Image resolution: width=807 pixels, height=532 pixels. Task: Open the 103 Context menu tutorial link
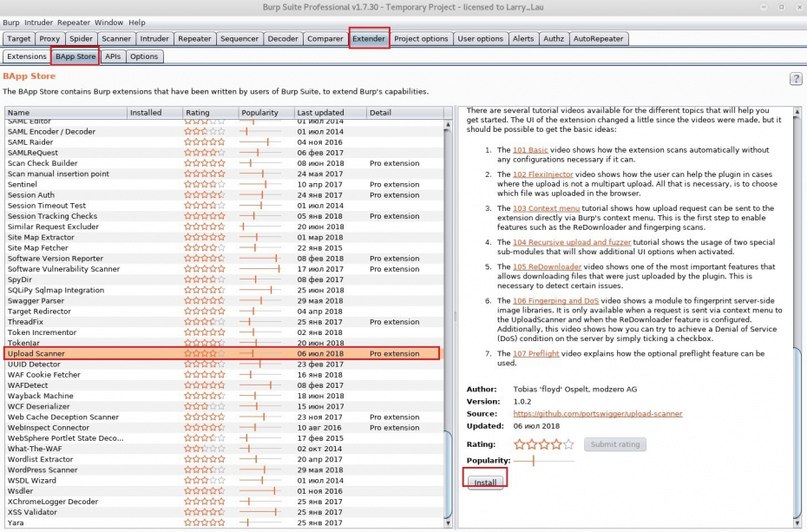point(546,208)
